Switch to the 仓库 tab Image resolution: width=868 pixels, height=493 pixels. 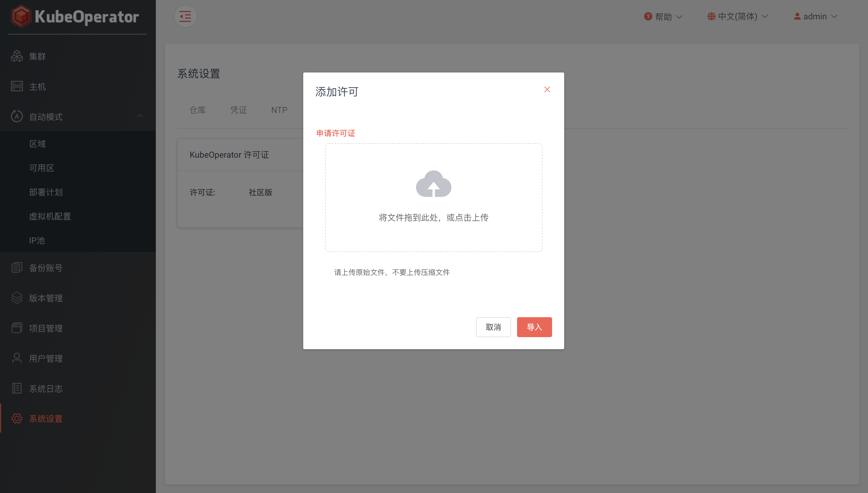198,110
